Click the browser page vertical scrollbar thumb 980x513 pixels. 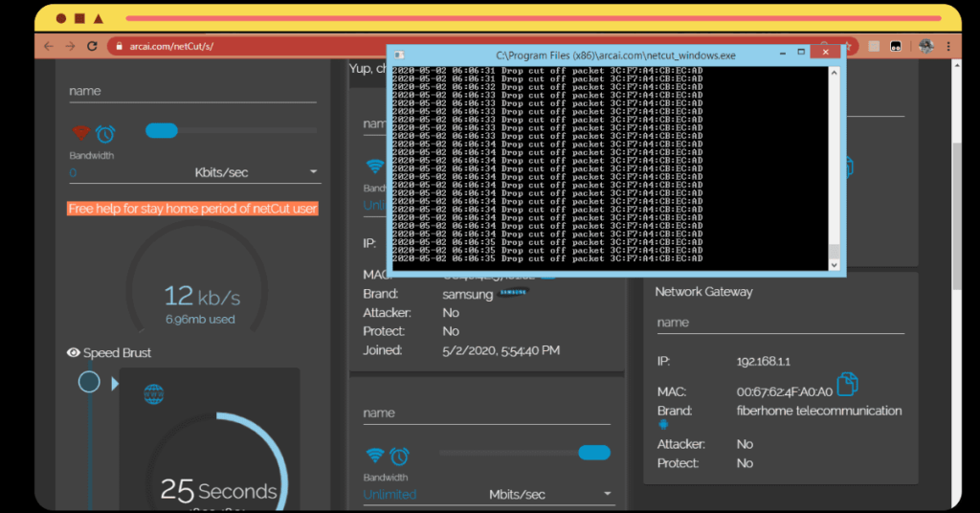(957, 215)
